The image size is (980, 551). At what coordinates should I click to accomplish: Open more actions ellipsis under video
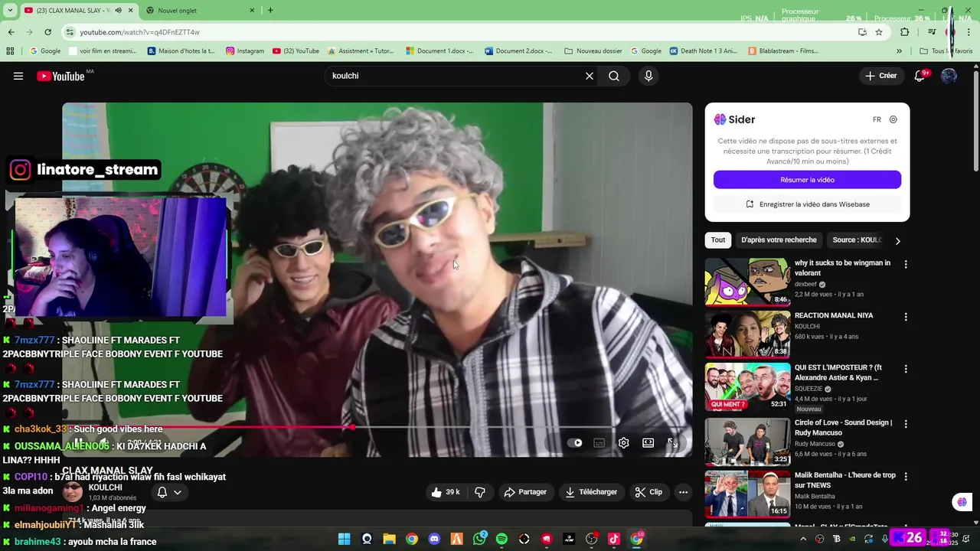683,492
